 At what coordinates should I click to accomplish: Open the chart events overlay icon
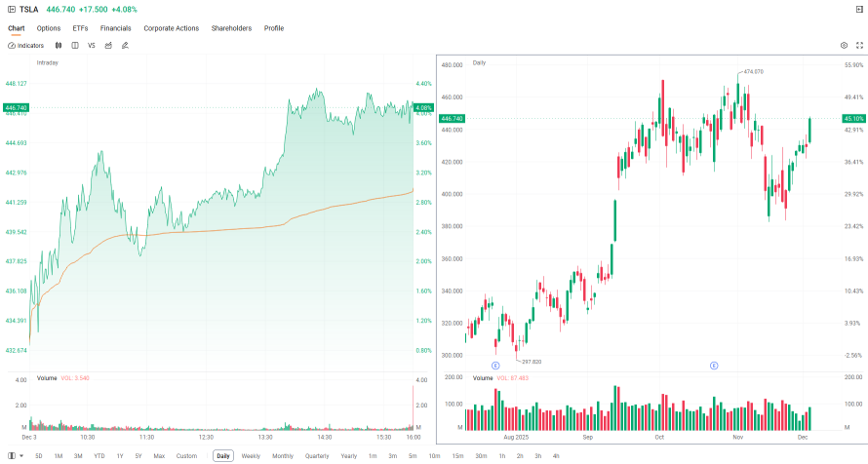(x=108, y=46)
